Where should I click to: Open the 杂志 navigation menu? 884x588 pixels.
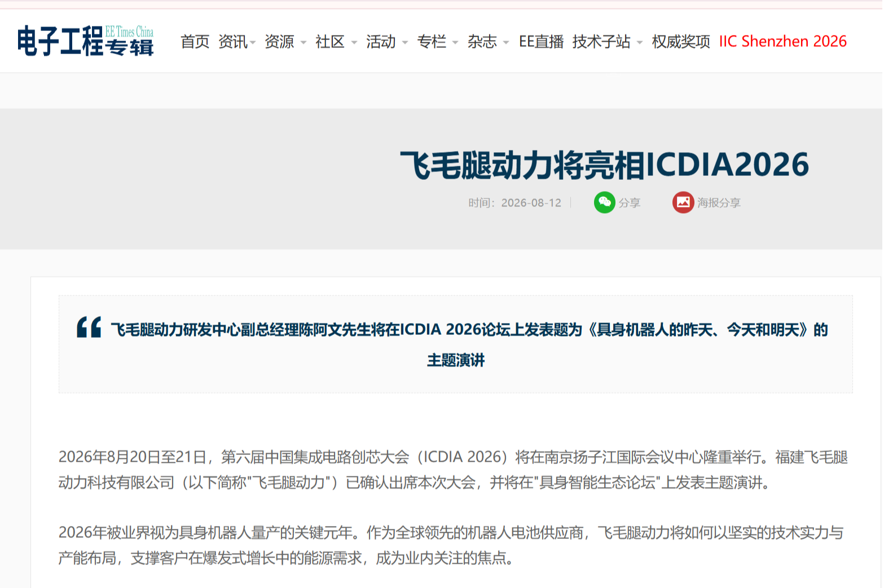482,42
